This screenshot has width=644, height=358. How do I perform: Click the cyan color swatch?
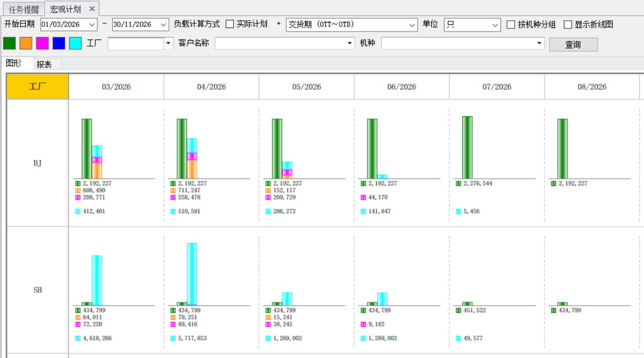[x=75, y=44]
